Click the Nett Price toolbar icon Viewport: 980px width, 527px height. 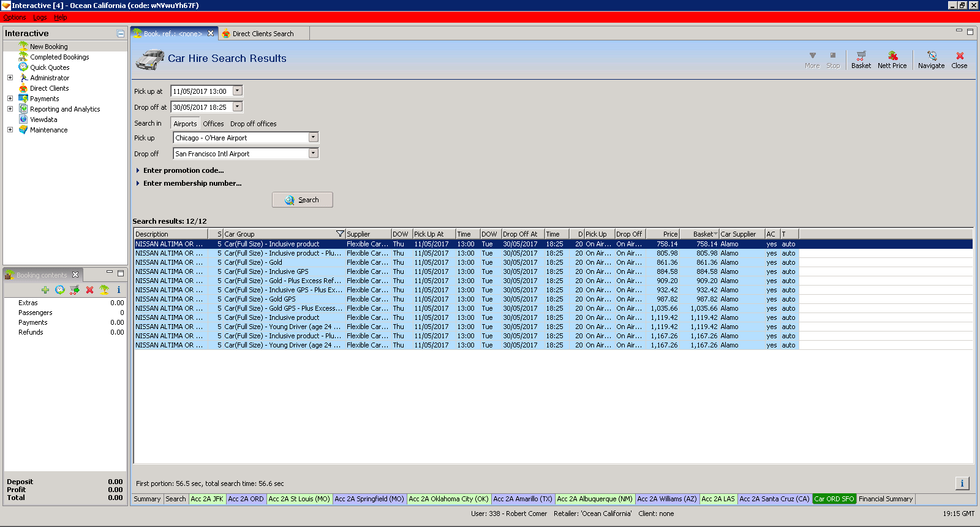coord(892,59)
